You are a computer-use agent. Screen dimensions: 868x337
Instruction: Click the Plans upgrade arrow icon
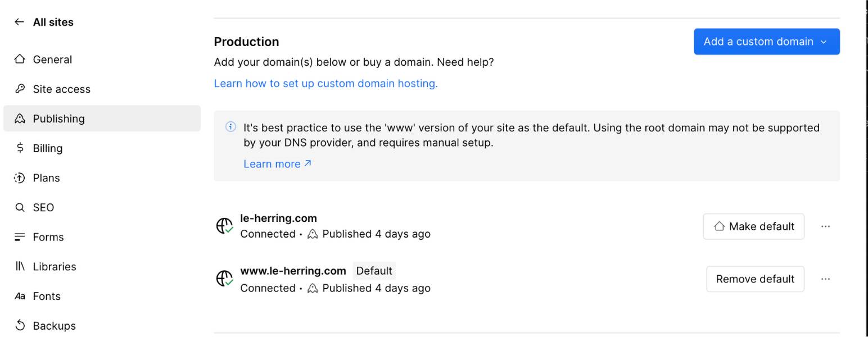20,177
